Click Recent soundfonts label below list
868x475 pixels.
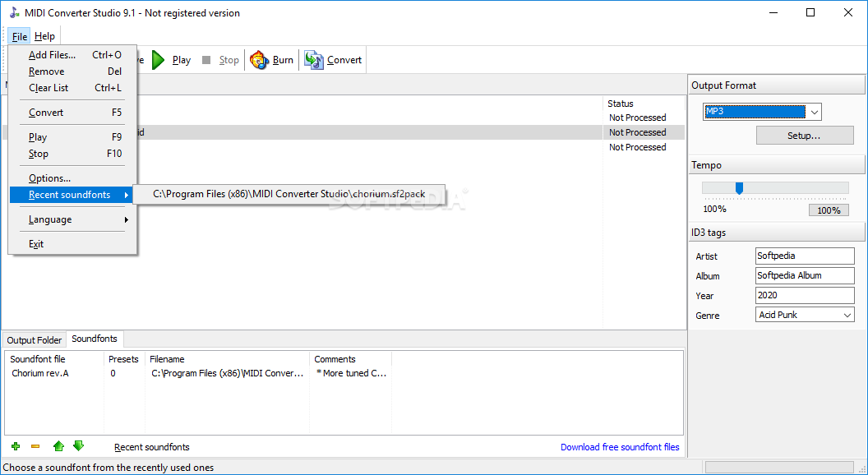152,447
